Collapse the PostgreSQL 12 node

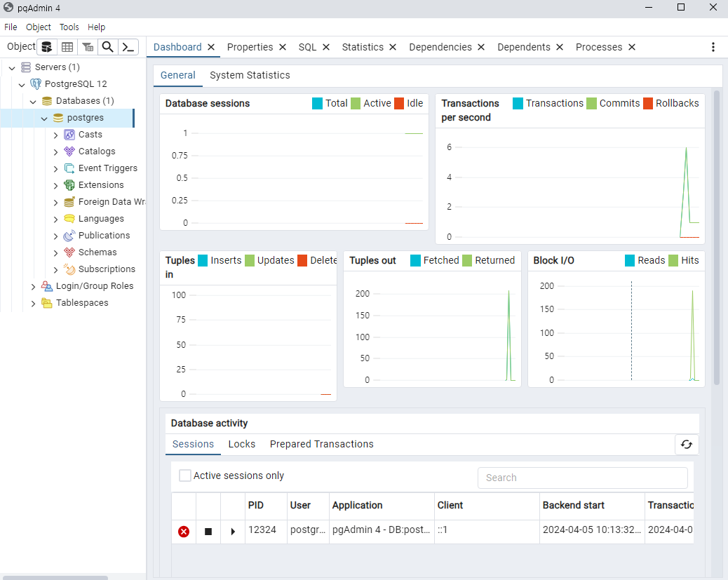(22, 85)
